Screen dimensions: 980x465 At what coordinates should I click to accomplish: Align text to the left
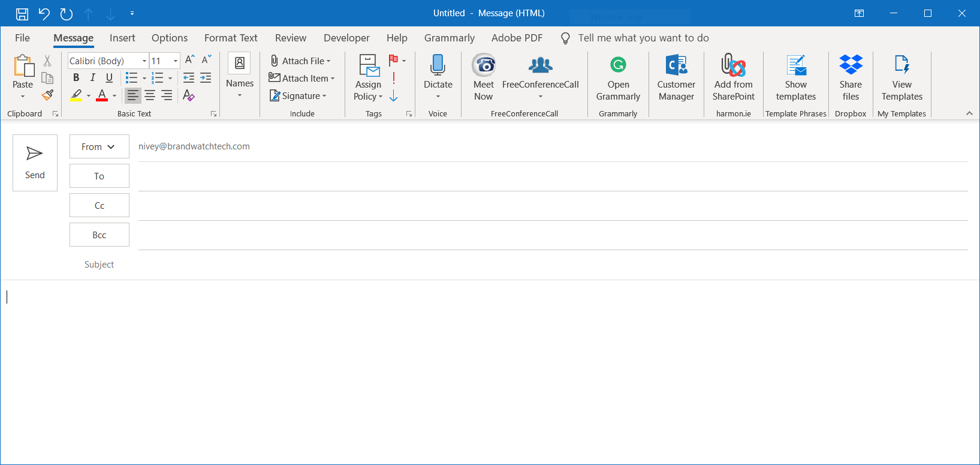coord(132,95)
